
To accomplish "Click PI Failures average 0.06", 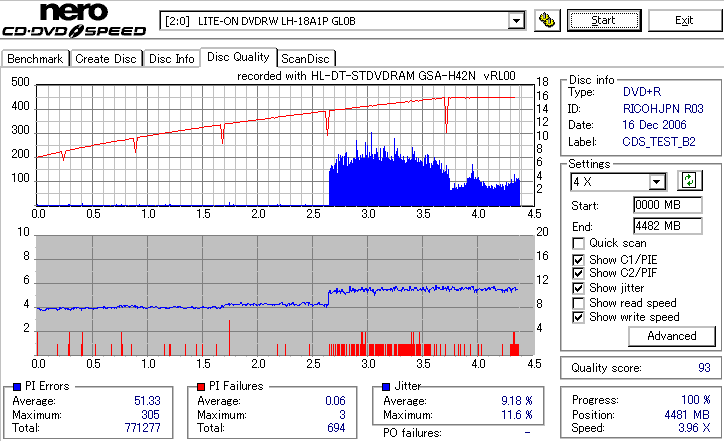I will [335, 401].
